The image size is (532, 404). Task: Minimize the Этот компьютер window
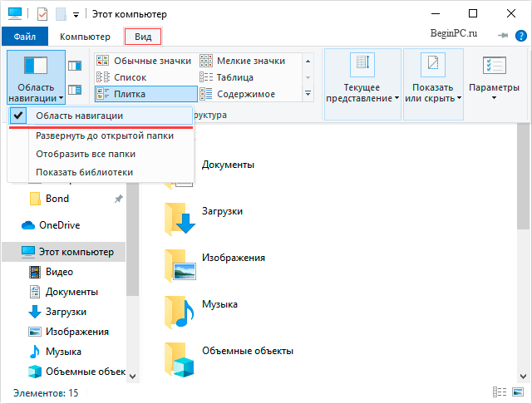pyautogui.click(x=436, y=13)
